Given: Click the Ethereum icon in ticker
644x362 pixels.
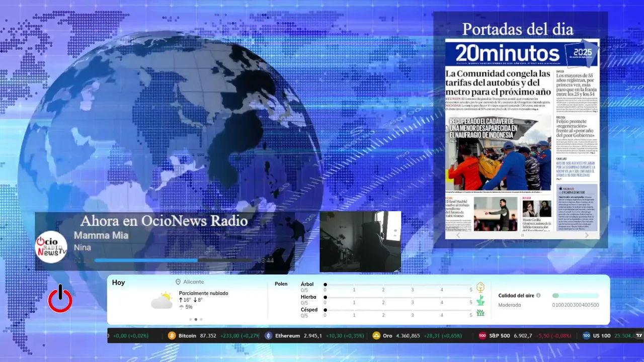Looking at the screenshot, I should click(269, 336).
